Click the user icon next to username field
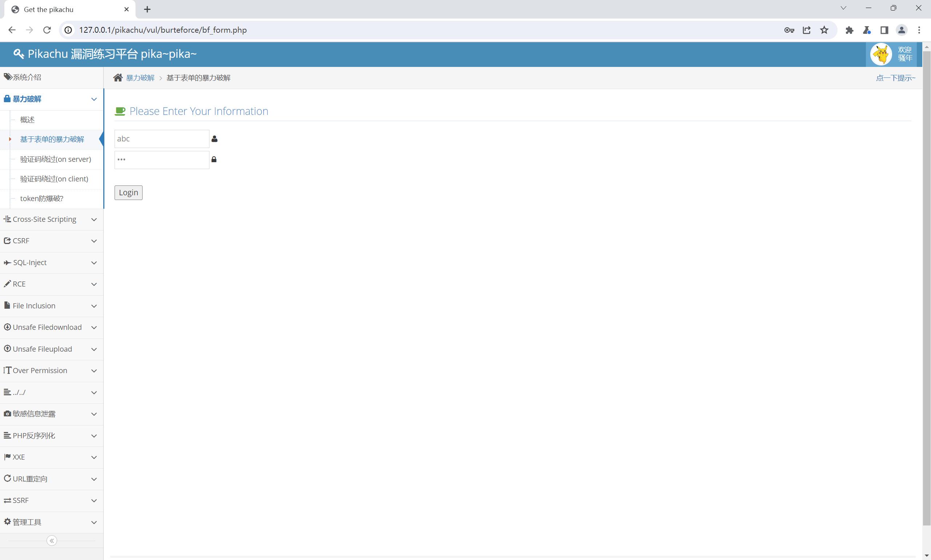The image size is (931, 560). coord(214,139)
